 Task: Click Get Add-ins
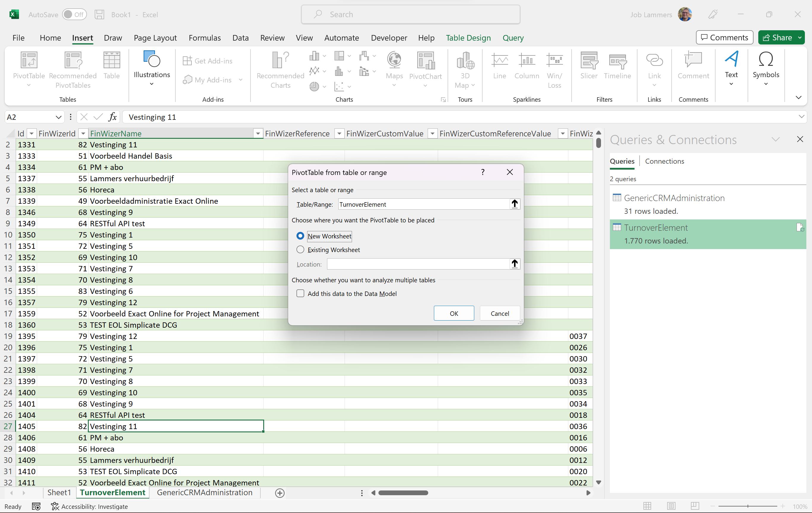point(208,60)
